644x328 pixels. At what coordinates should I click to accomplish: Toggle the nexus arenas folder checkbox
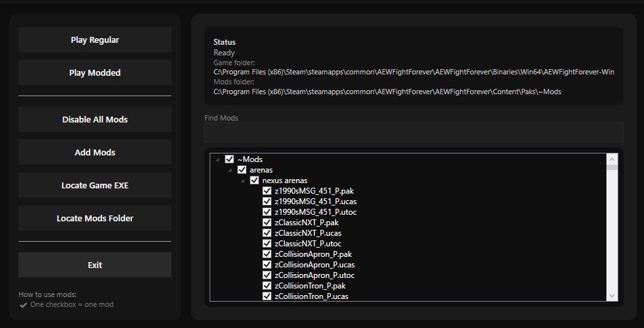point(254,180)
